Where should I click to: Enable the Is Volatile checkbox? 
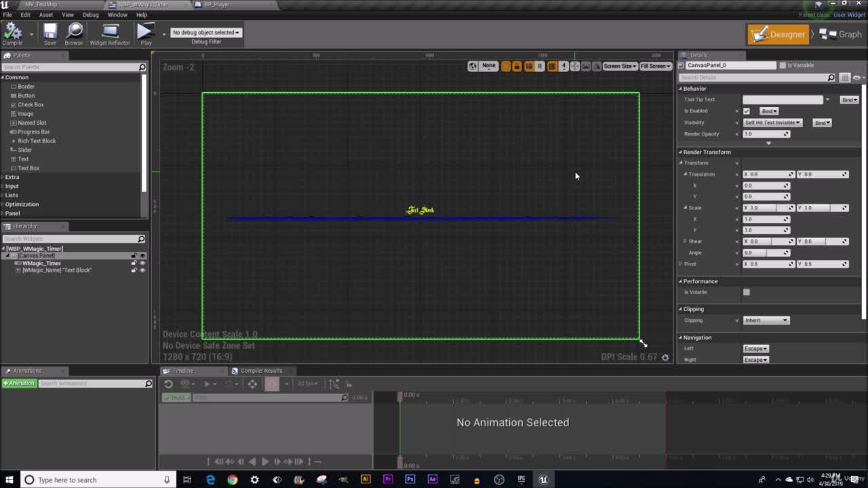(747, 292)
